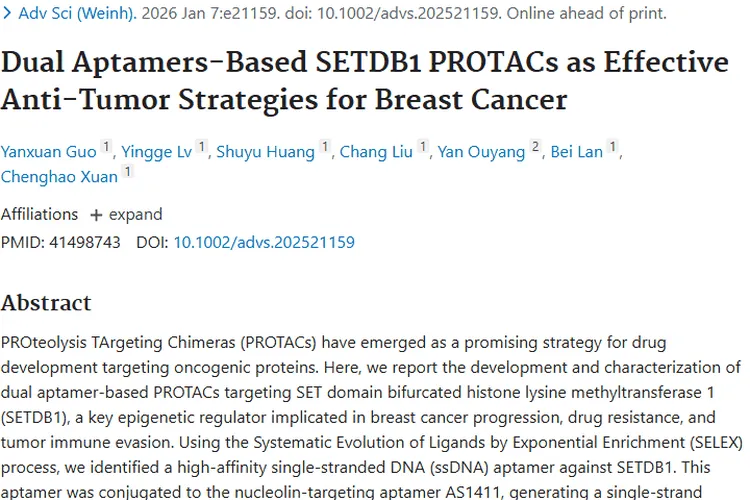Click affiliation superscript after Bei Lan
Viewport: 750px width, 500px height.
(613, 149)
